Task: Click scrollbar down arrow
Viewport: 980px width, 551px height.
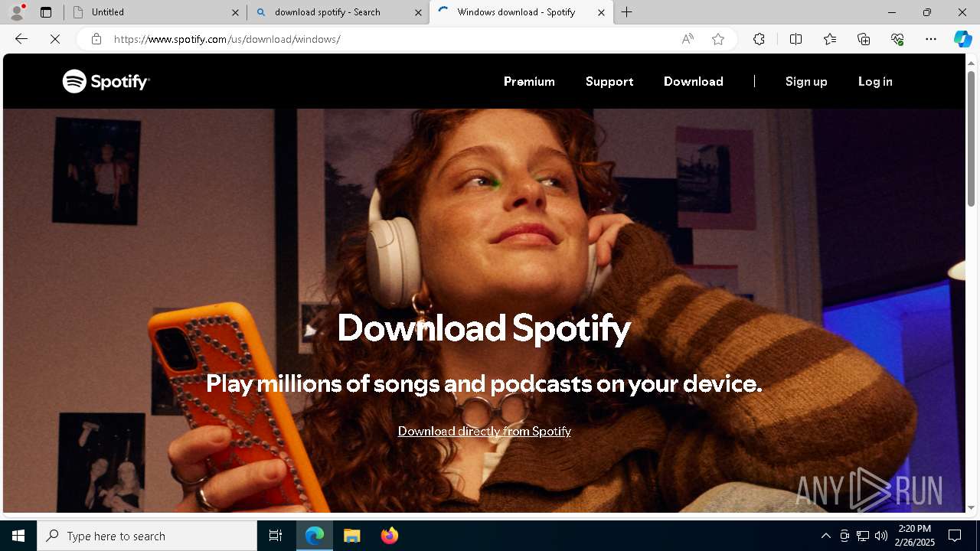Action: tap(972, 507)
